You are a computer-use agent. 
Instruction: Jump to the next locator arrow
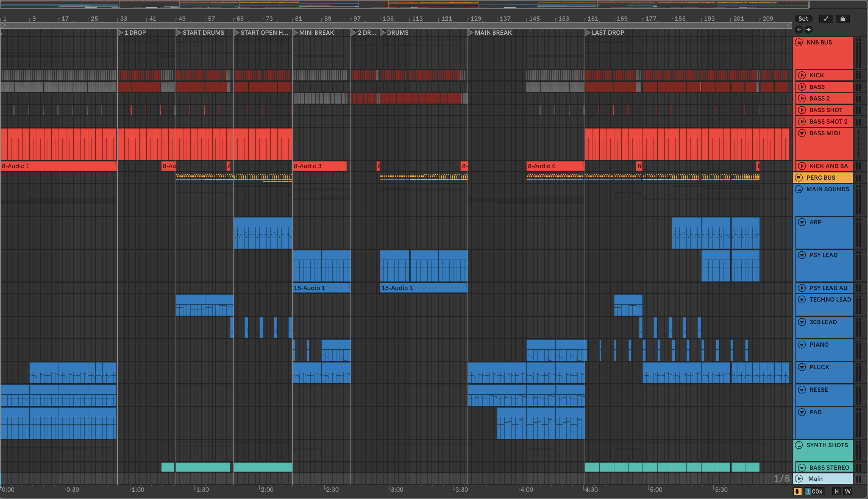pos(808,30)
